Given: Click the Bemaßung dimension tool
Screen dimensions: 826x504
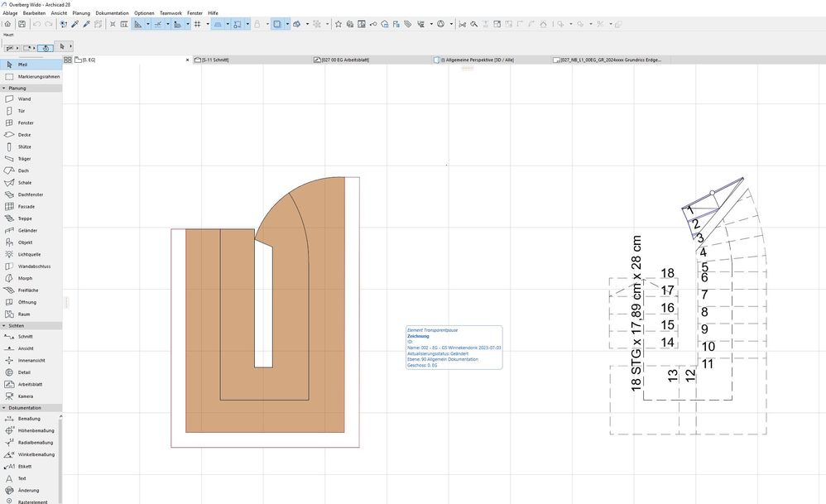Looking at the screenshot, I should coord(30,419).
